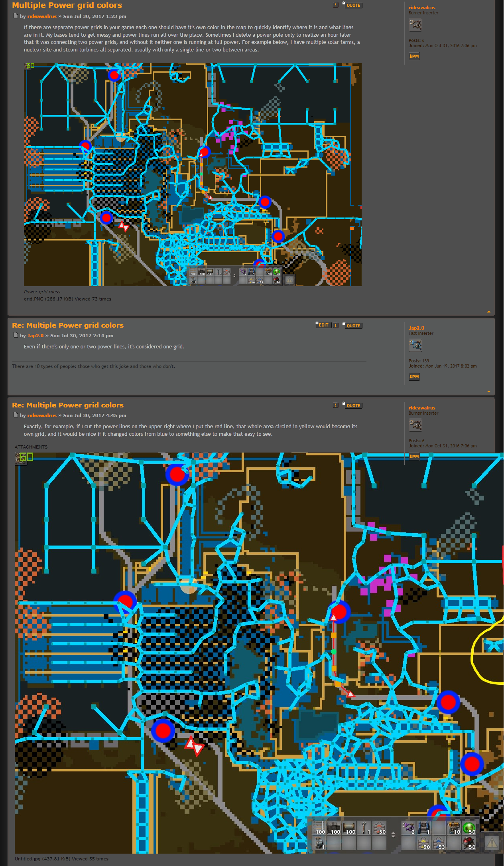Edit Jap2.0's post

(323, 325)
